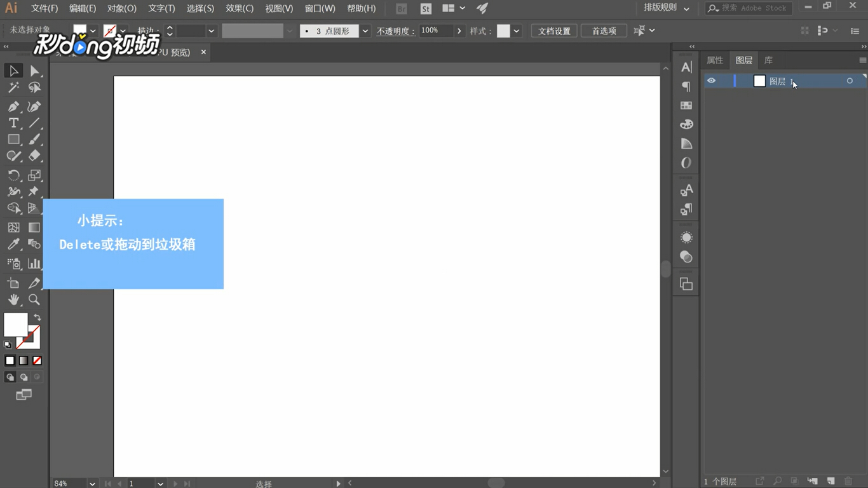Swap fill and stroke arrows
This screenshot has width=868, height=488.
click(x=37, y=317)
